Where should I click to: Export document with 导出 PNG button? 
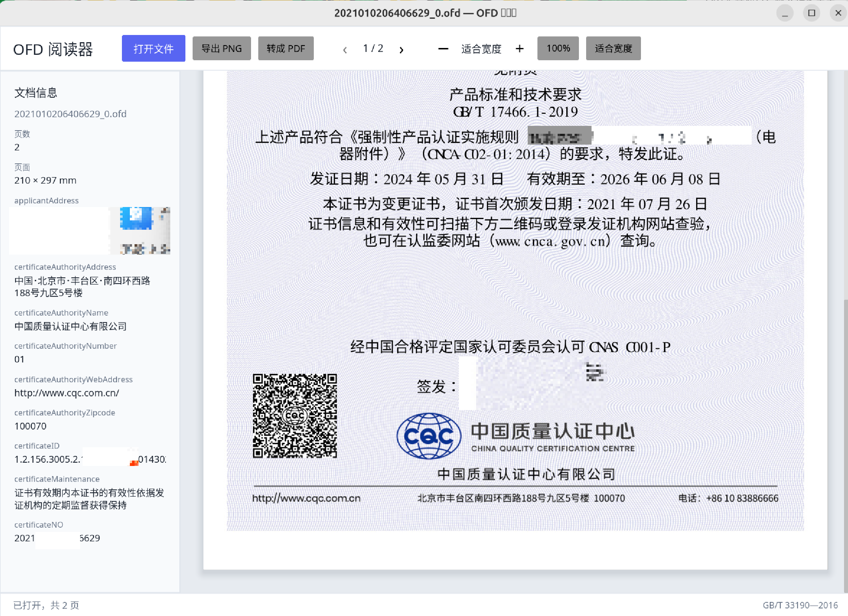[221, 49]
